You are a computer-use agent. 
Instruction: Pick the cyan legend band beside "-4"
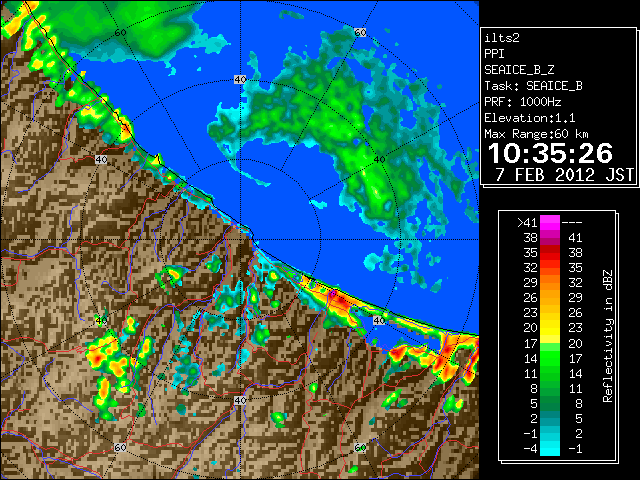tap(550, 449)
